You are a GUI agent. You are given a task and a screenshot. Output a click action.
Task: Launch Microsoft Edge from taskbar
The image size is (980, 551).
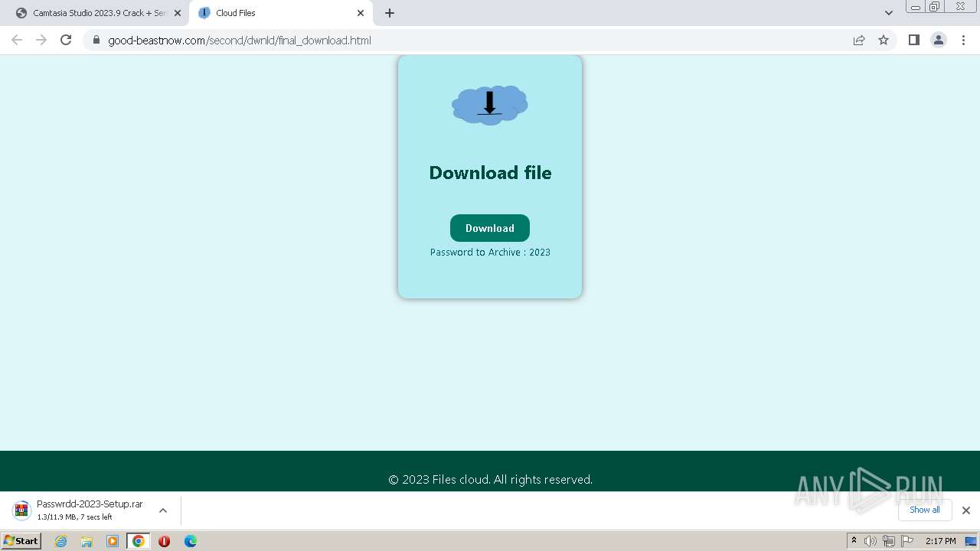pyautogui.click(x=190, y=541)
